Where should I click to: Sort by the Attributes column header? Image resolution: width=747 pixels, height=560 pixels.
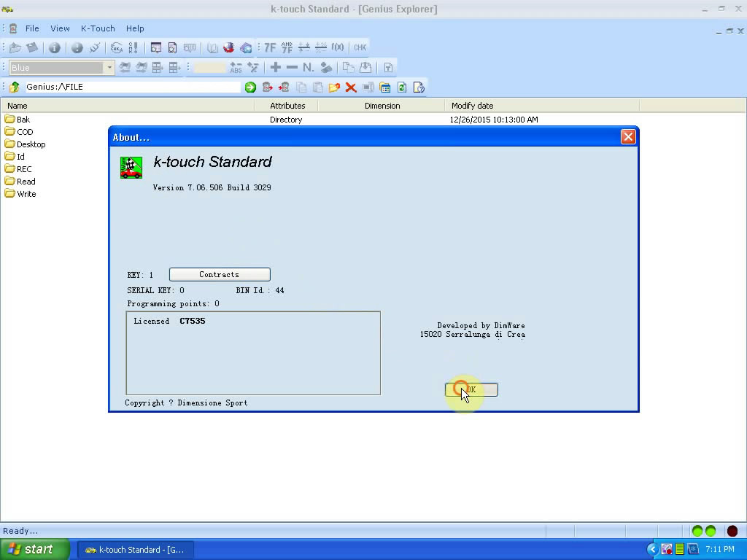[x=287, y=106]
